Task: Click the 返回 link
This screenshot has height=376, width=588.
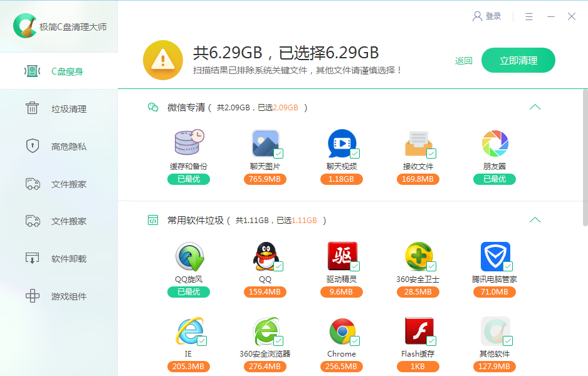Action: (x=463, y=61)
